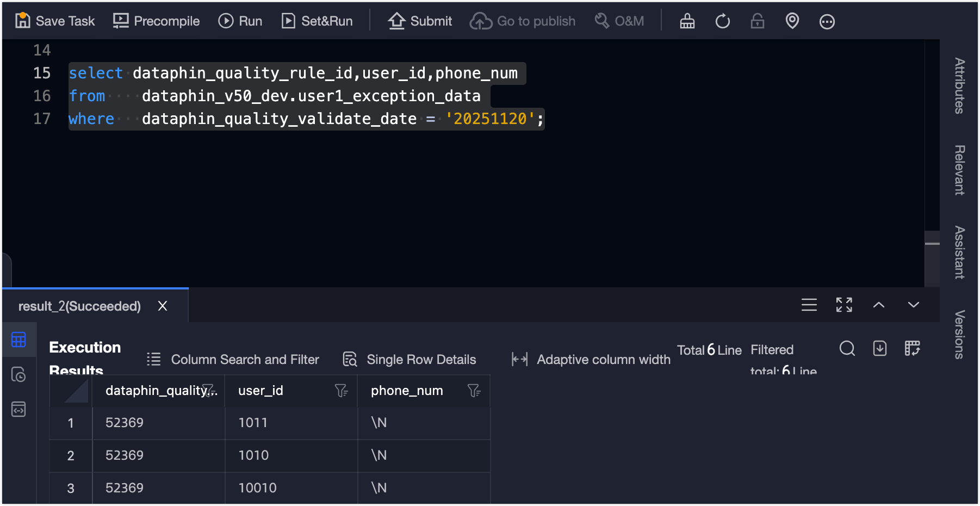Submit the task

click(x=420, y=21)
